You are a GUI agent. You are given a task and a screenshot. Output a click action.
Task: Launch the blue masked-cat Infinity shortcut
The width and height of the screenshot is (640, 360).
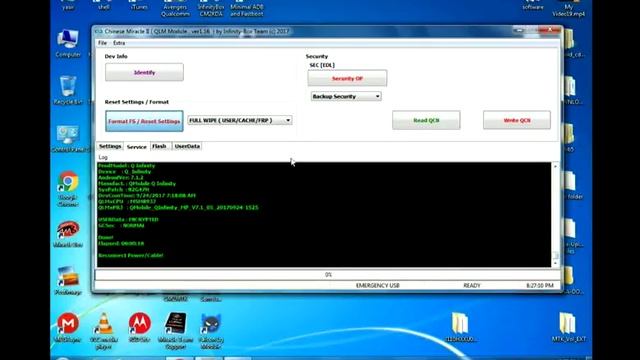[211, 330]
